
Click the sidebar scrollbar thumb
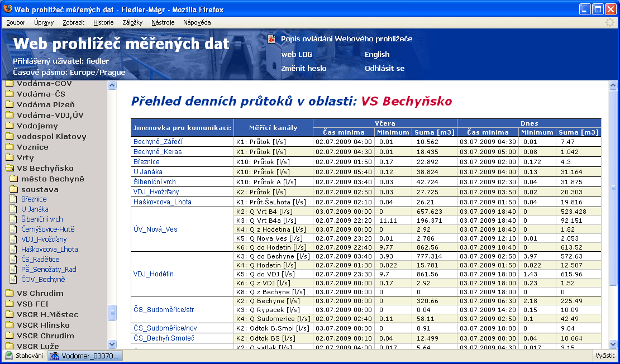(x=112, y=312)
